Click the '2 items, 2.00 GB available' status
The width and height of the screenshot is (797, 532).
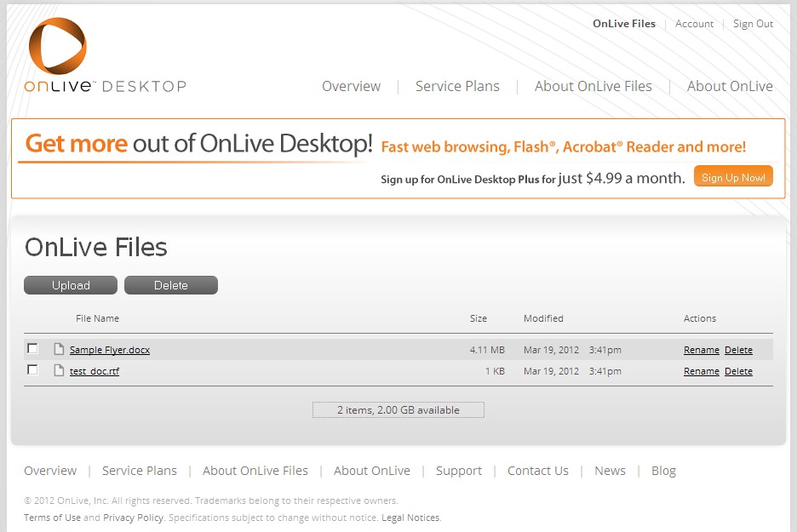point(398,409)
